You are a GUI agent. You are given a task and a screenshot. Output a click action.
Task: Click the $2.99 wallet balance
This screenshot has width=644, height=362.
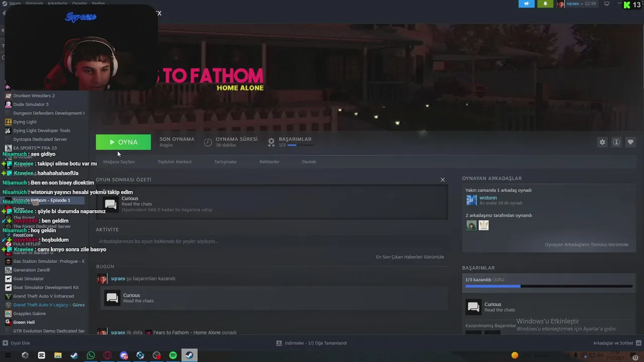click(590, 4)
